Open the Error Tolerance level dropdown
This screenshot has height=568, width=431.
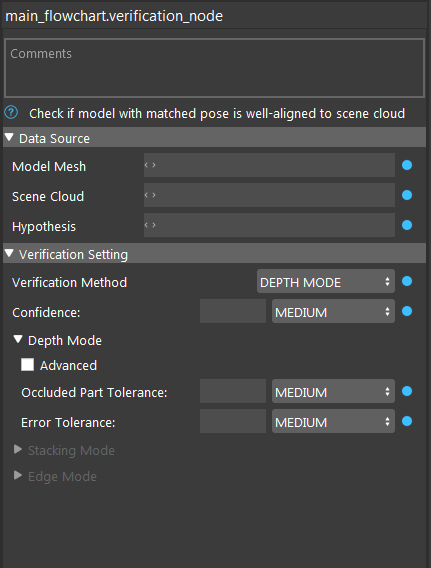coord(333,421)
